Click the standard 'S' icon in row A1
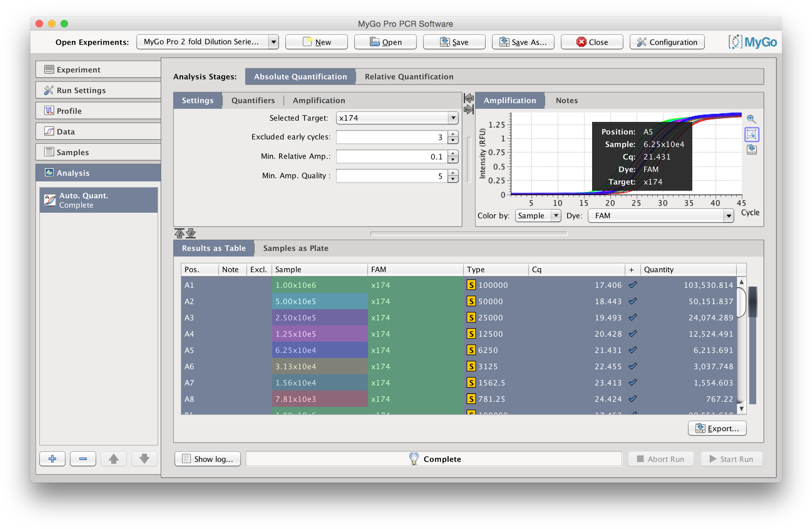Viewport: 812px width, 529px height. point(471,285)
